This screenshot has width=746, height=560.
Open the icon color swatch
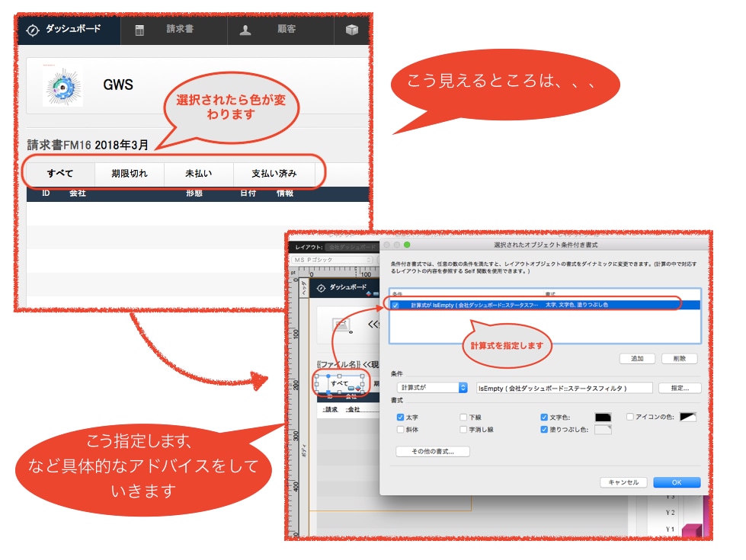pyautogui.click(x=688, y=417)
